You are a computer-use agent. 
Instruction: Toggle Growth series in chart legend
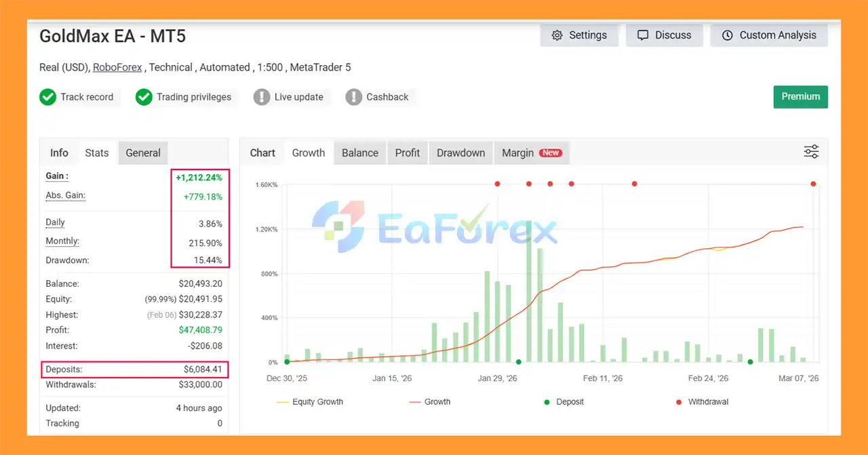pyautogui.click(x=429, y=402)
